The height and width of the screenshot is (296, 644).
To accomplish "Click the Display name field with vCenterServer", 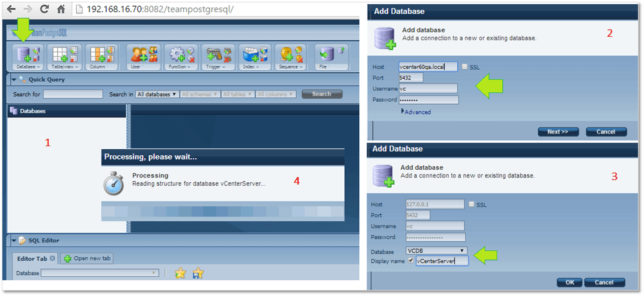I will [442, 261].
